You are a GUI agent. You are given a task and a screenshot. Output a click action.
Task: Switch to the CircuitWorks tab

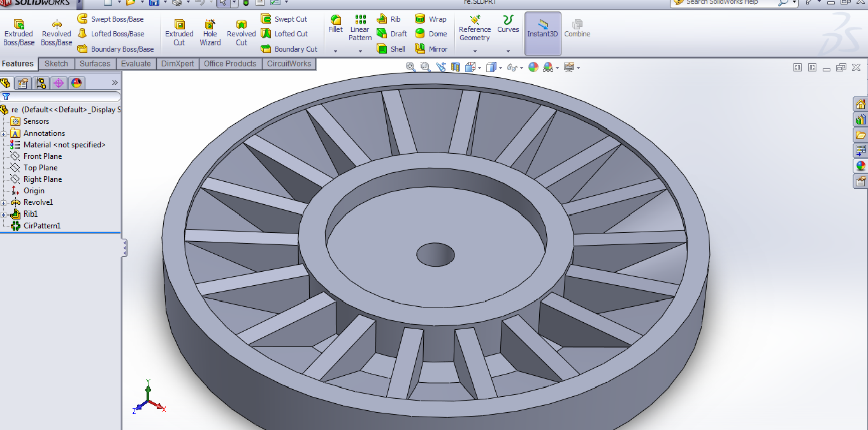(x=289, y=64)
